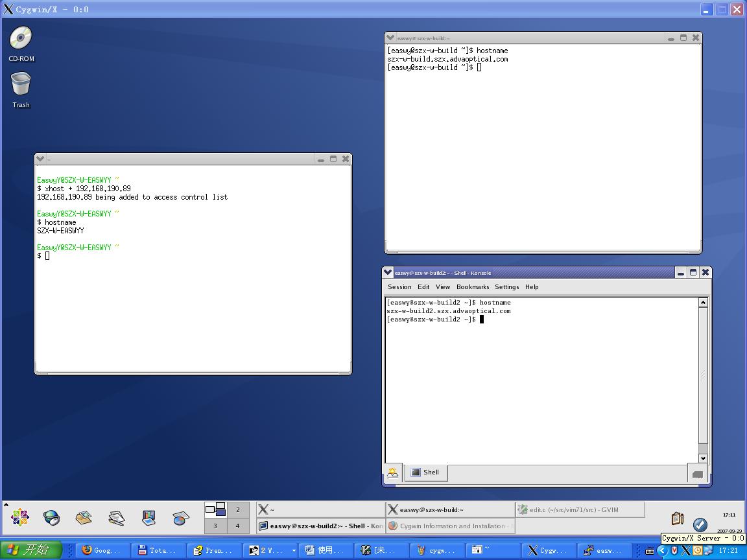
Task: Open the Session menu in Konsole
Action: [399, 286]
